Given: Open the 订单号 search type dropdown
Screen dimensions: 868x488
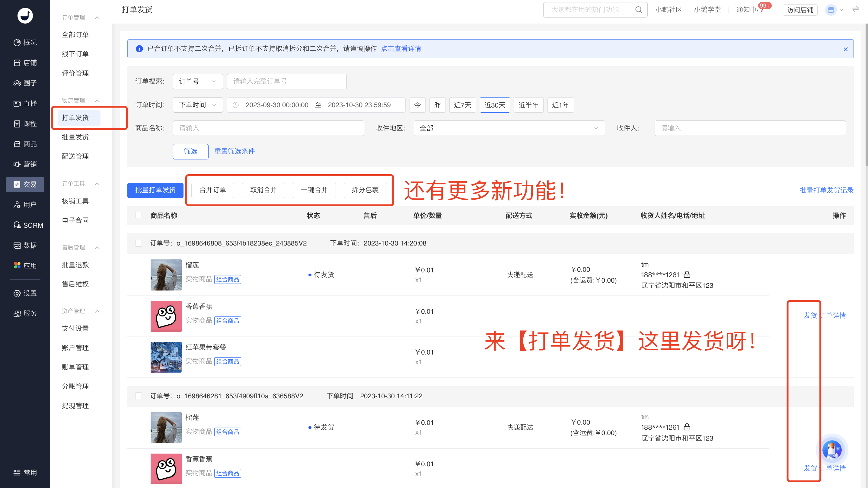Looking at the screenshot, I should pos(198,82).
